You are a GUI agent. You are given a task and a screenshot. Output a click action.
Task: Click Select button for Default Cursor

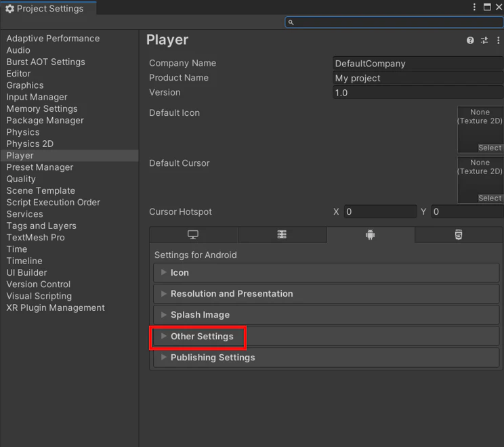(490, 198)
